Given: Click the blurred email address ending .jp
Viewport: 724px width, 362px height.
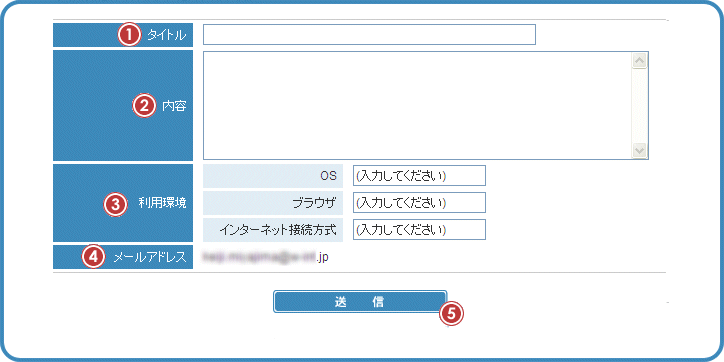Looking at the screenshot, I should tap(265, 257).
